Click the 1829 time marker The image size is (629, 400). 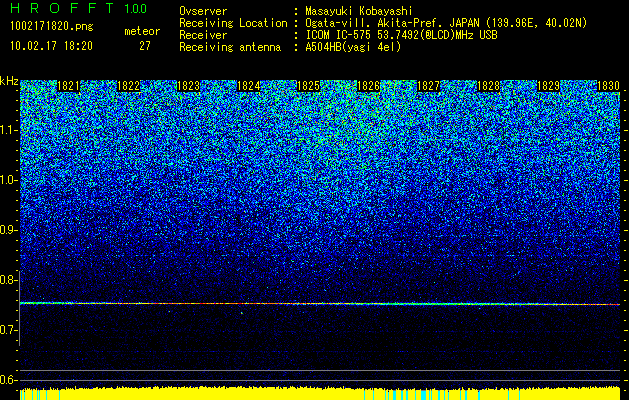pos(548,86)
